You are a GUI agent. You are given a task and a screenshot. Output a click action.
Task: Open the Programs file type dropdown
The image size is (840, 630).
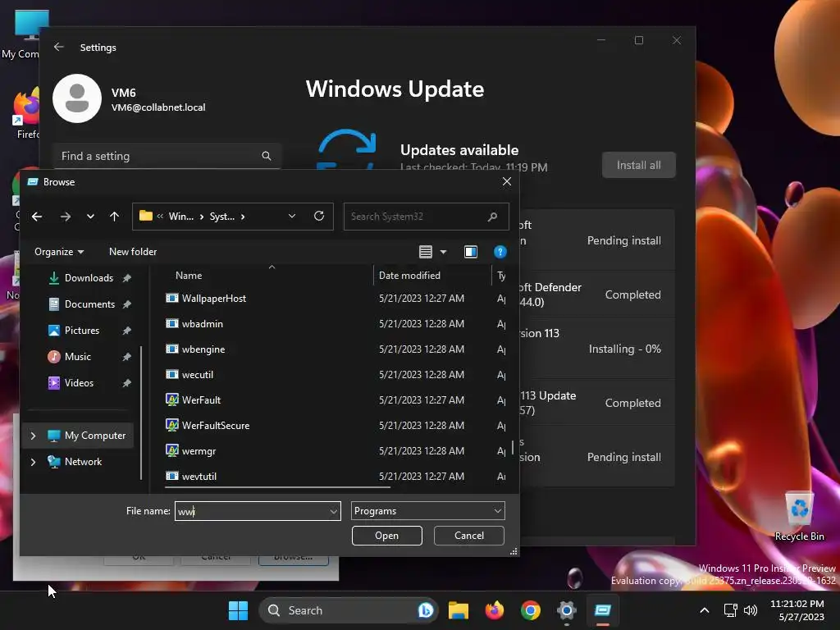tap(428, 511)
